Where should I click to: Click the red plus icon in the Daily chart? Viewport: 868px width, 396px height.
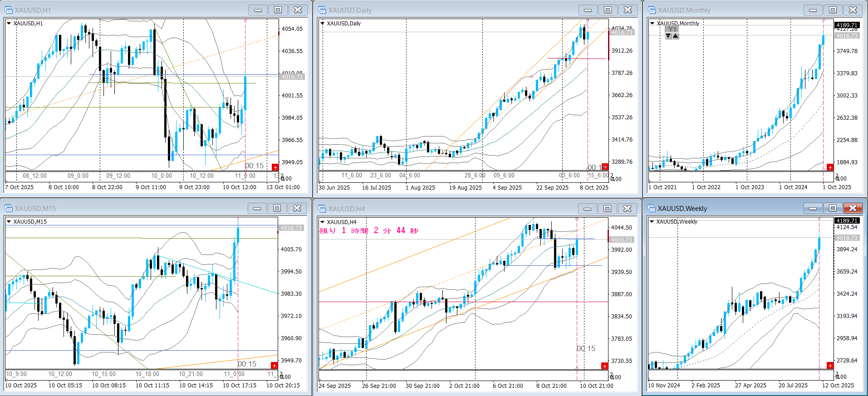(x=605, y=167)
